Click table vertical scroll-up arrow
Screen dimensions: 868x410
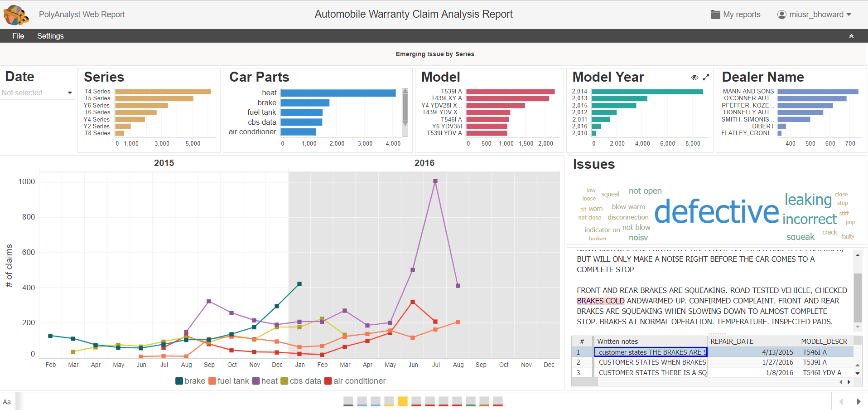pyautogui.click(x=858, y=365)
